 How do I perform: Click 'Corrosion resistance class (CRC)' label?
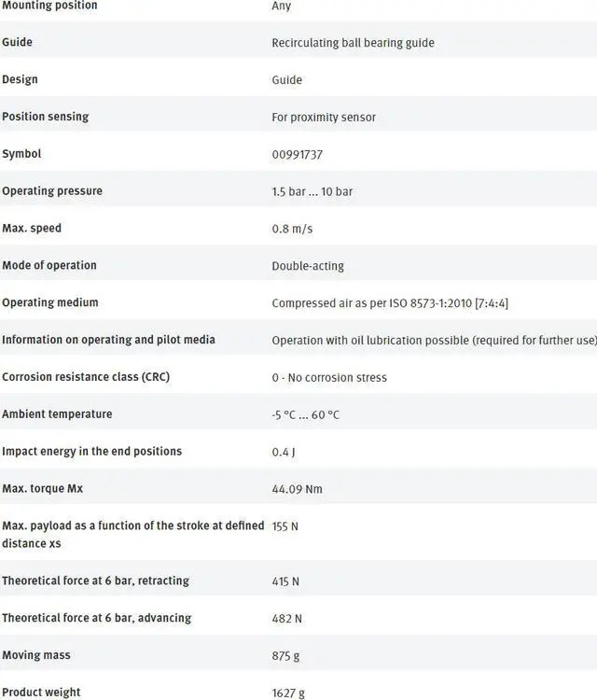click(86, 377)
